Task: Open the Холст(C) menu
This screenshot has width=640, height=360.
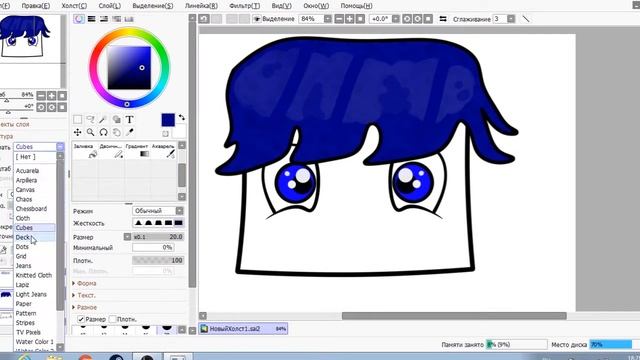Action: click(74, 6)
